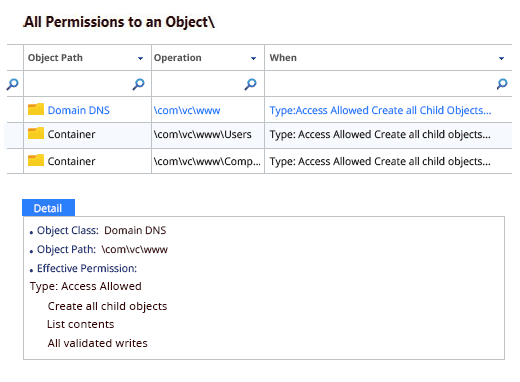520x382 pixels.
Task: Click folder icon in \com\vc\www\Users row
Action: [36, 133]
